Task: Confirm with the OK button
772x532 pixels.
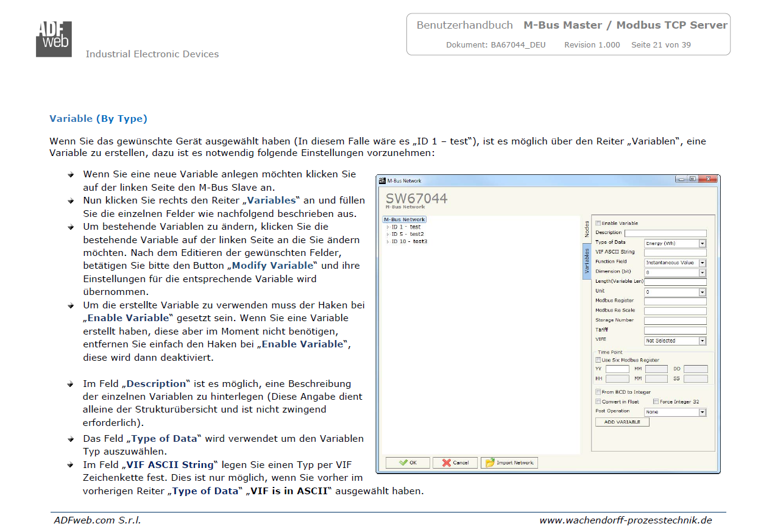Action: (408, 463)
